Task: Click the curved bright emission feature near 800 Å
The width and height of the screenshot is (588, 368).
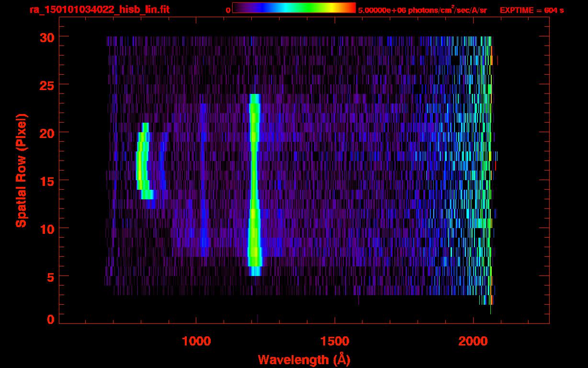Action: (x=144, y=161)
